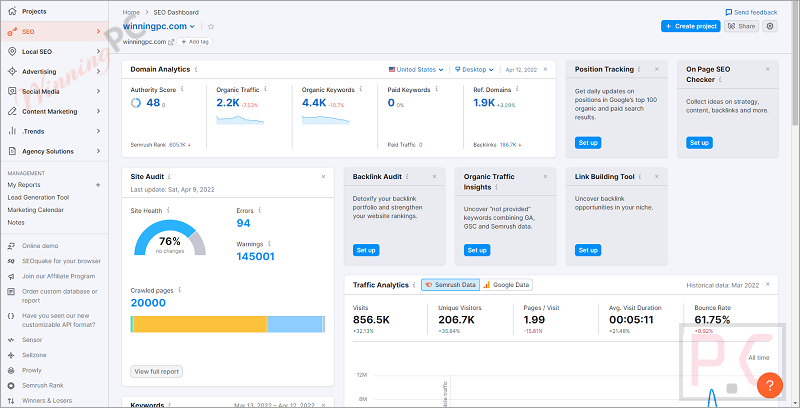Click the Social Media icon
The width and height of the screenshot is (800, 408).
click(12, 91)
